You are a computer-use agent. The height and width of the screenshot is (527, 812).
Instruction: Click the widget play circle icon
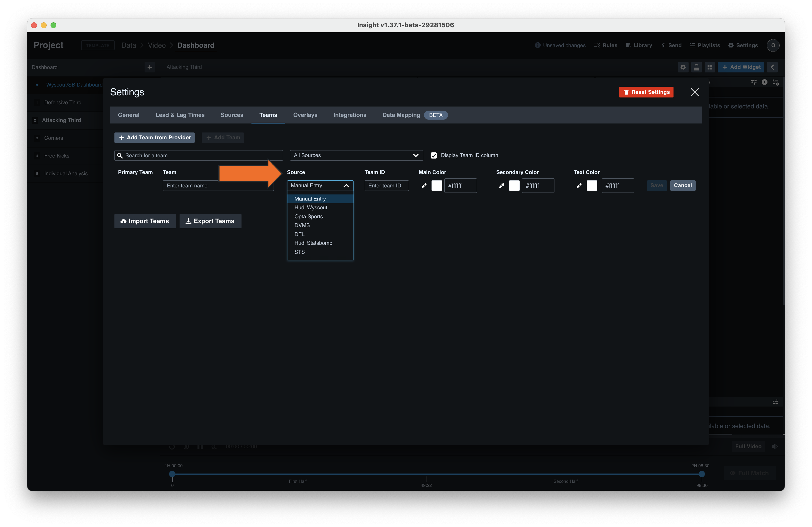765,82
